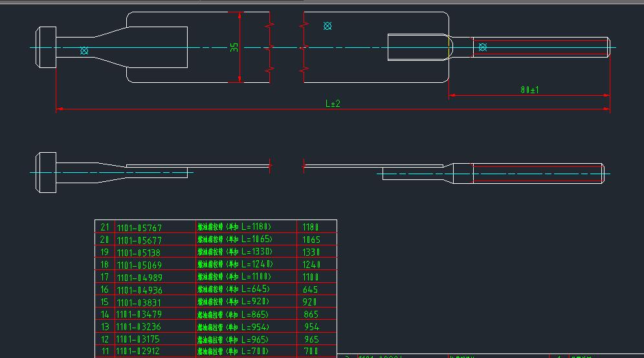Pick part number 1101-04989 in row 17
This screenshot has height=358, width=644.
pyautogui.click(x=139, y=277)
